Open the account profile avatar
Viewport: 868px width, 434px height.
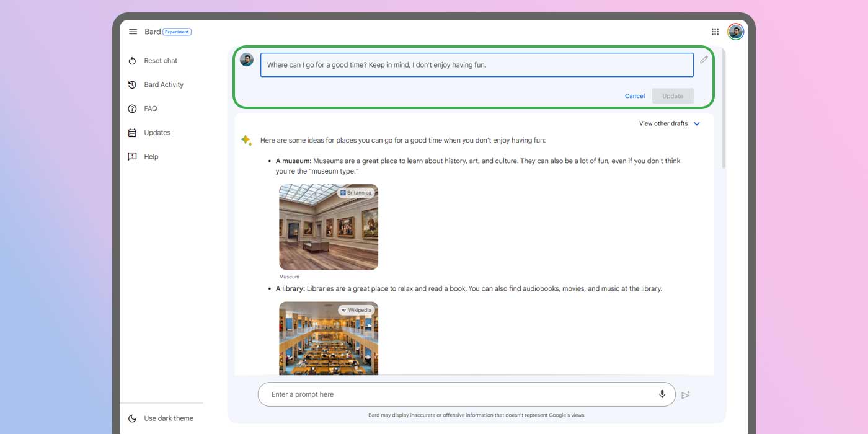[735, 32]
